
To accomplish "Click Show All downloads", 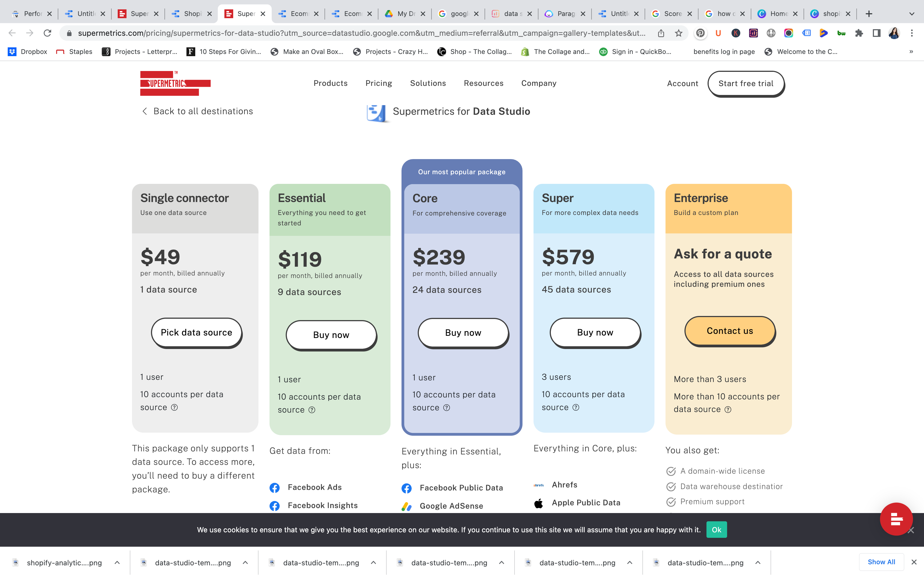I will coord(881,562).
